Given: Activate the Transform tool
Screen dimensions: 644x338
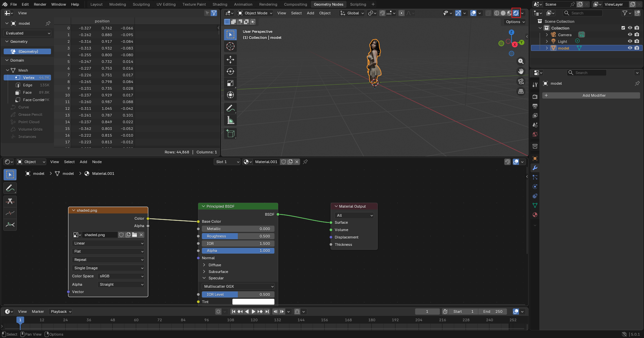Looking at the screenshot, I should tap(230, 95).
